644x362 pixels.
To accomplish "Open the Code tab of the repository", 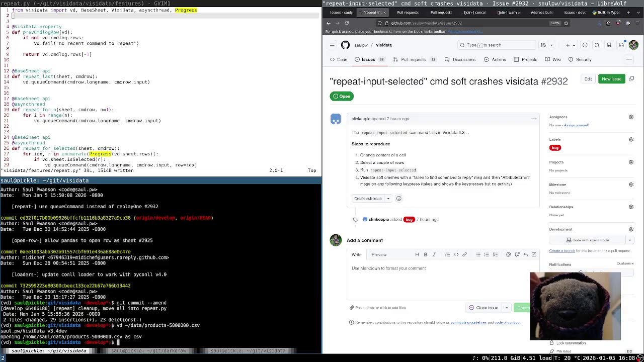I will coord(339,59).
